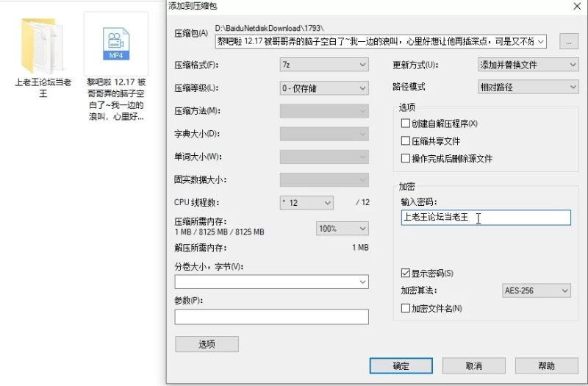Enable delete source files after operation checkbox
The image size is (588, 386).
click(x=406, y=158)
